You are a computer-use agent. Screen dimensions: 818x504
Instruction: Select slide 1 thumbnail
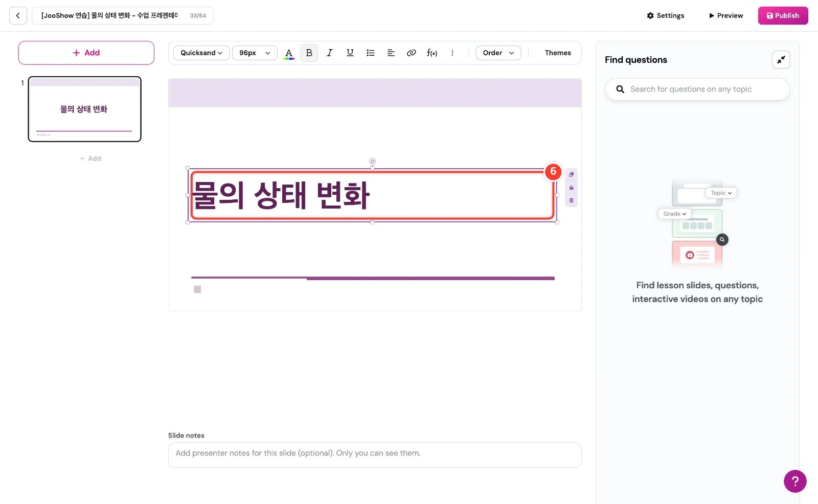84,109
